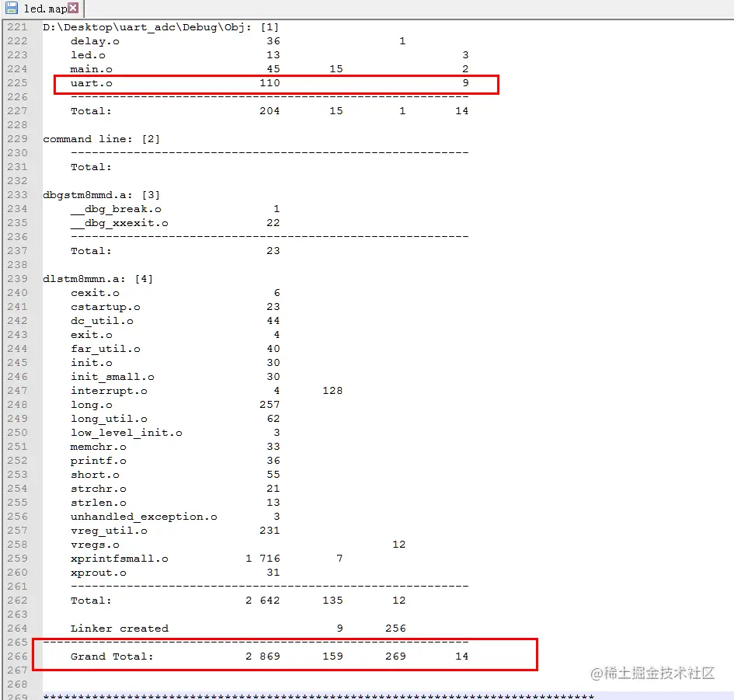Click the value 257 in long.o row

(270, 405)
